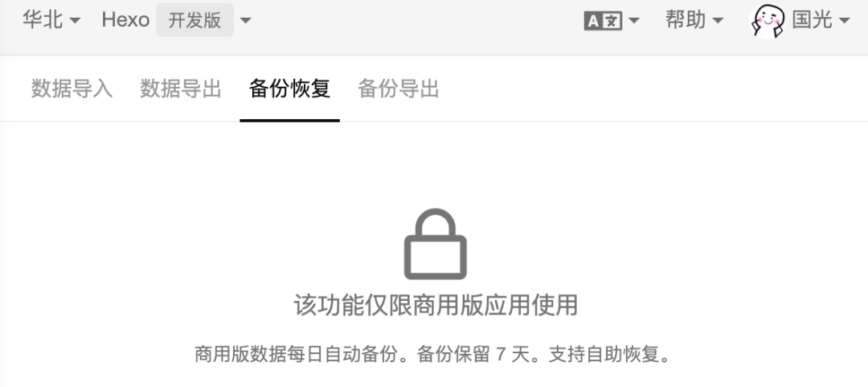Open the 帮助 help menu label
The height and width of the screenshot is (387, 868).
click(x=686, y=20)
